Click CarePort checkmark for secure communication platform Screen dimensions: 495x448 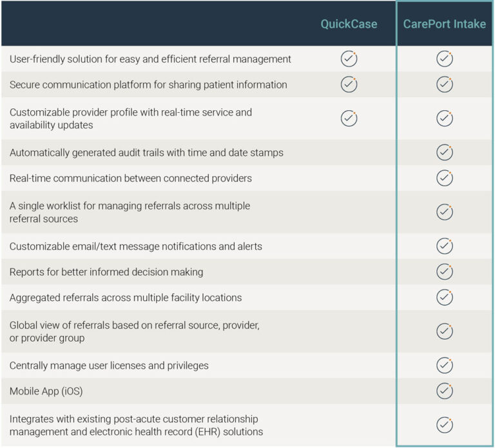[445, 84]
